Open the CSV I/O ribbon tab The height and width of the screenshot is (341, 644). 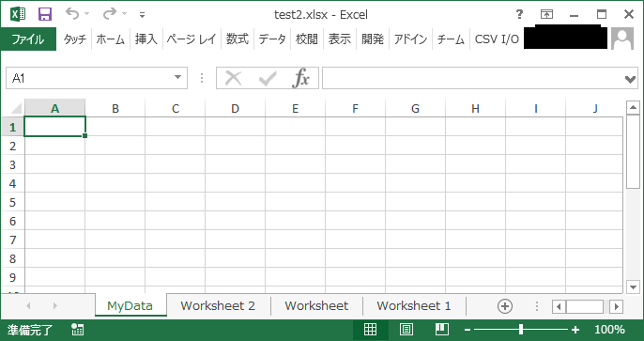(497, 39)
